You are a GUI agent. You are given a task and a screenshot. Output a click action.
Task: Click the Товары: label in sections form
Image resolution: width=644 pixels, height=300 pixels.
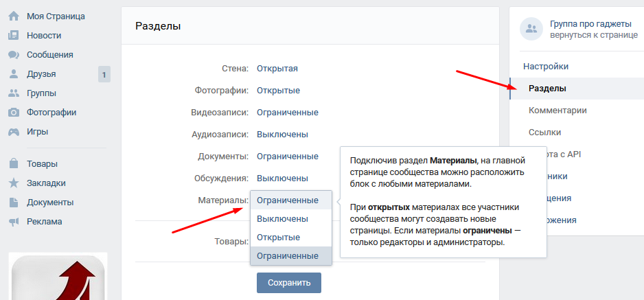click(x=231, y=242)
